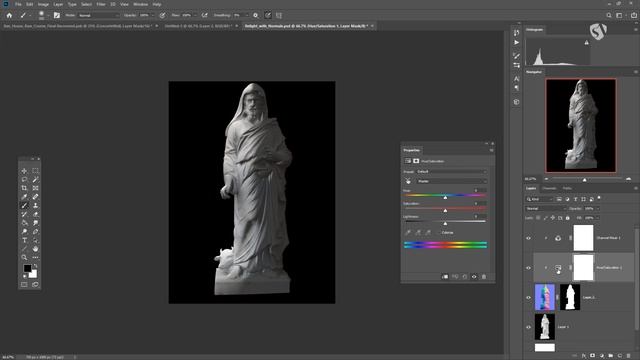
Task: Open brush Mode dropdown in options bar
Action: tap(98, 15)
